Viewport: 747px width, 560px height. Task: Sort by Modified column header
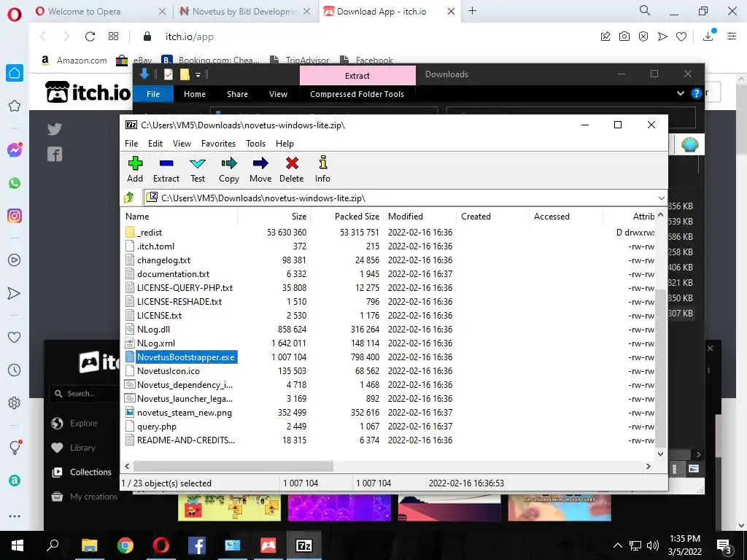pos(420,216)
